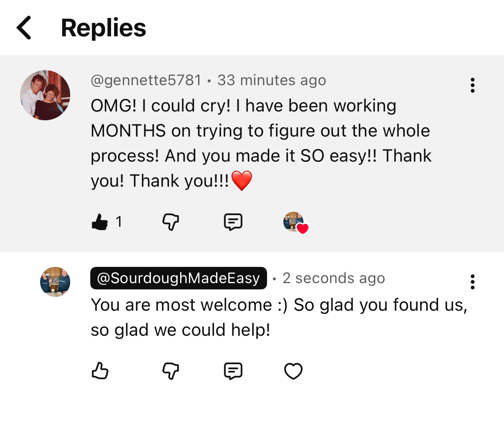Like the SourdoughMadeEasy reply
Image resolution: width=504 pixels, height=431 pixels.
[100, 371]
